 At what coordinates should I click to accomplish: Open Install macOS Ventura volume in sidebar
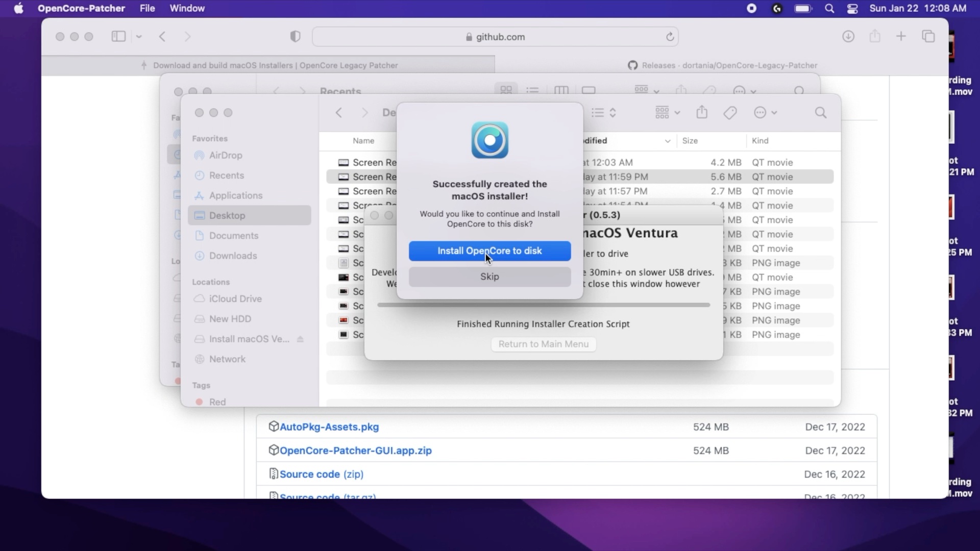[x=249, y=339]
